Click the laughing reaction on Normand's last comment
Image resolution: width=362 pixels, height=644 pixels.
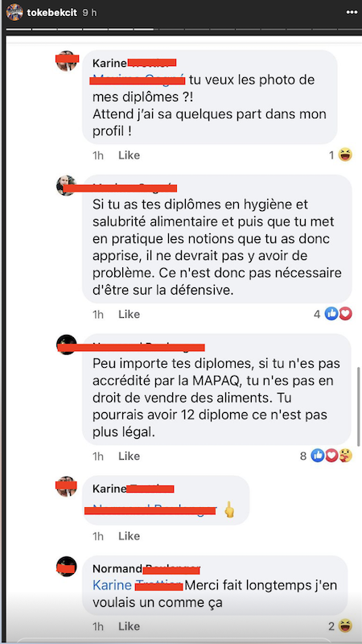346,626
